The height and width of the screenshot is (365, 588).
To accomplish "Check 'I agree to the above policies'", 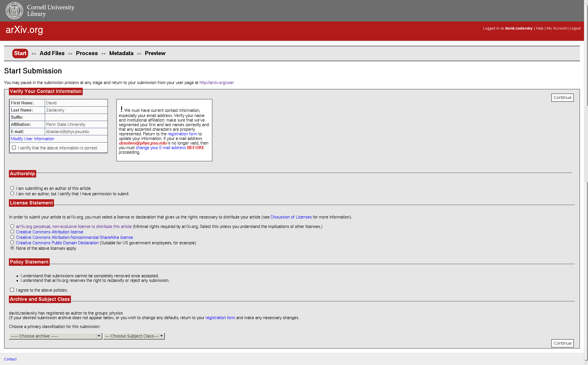I will (12, 290).
